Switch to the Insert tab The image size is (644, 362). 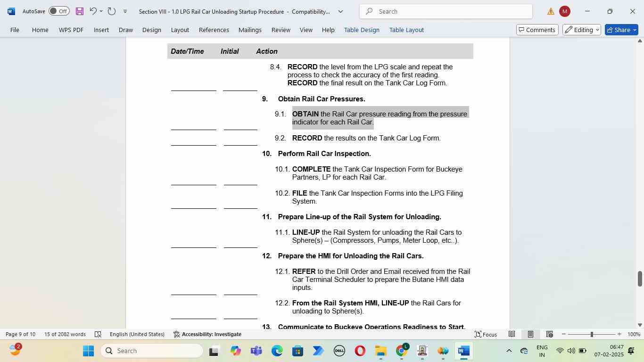point(101,30)
